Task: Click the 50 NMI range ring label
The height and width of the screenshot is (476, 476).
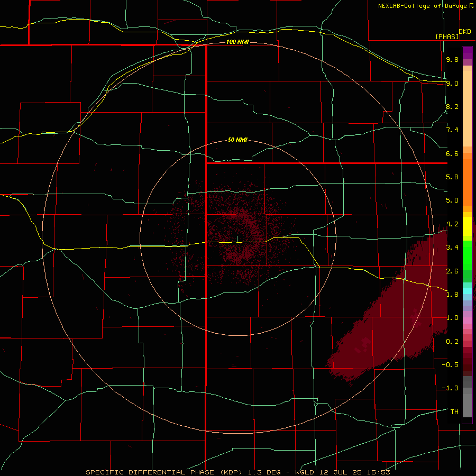Action: [237, 140]
